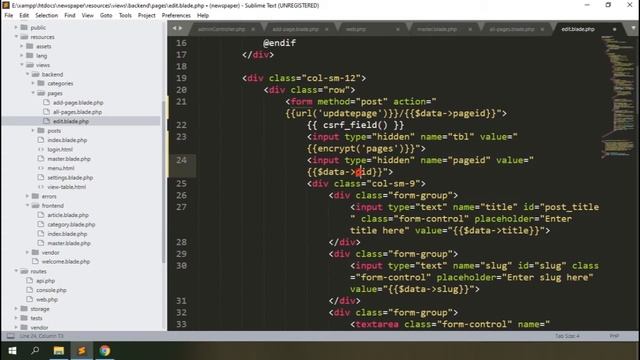
Task: Click the api.php file icon
Action: pyautogui.click(x=29, y=281)
